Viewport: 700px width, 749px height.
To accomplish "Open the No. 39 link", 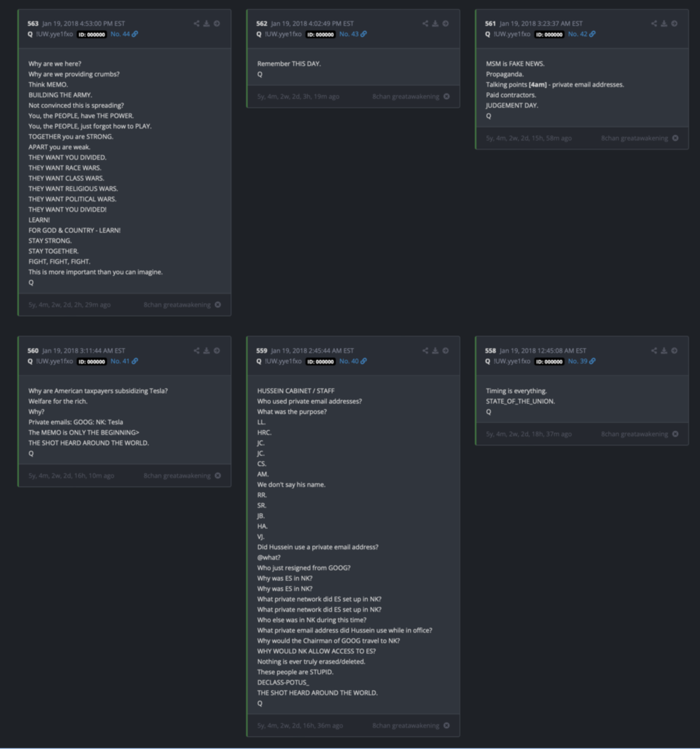I will (x=582, y=361).
